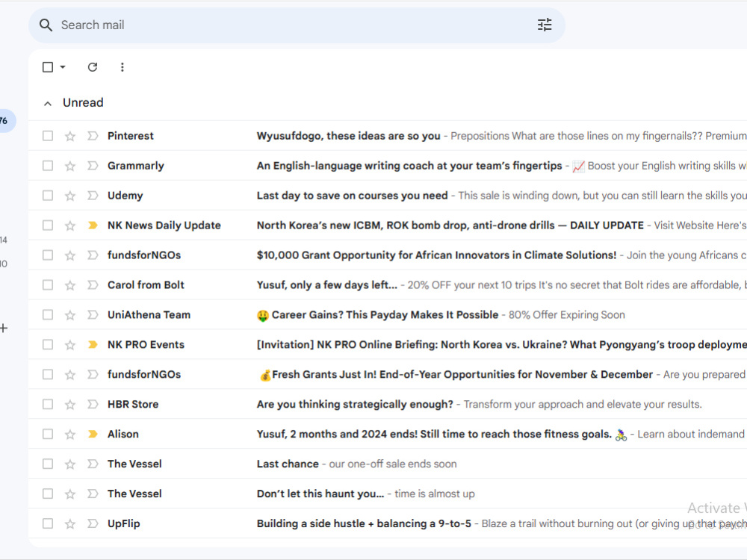Star the Pinterest email
This screenshot has height=560, width=747.
pos(70,136)
